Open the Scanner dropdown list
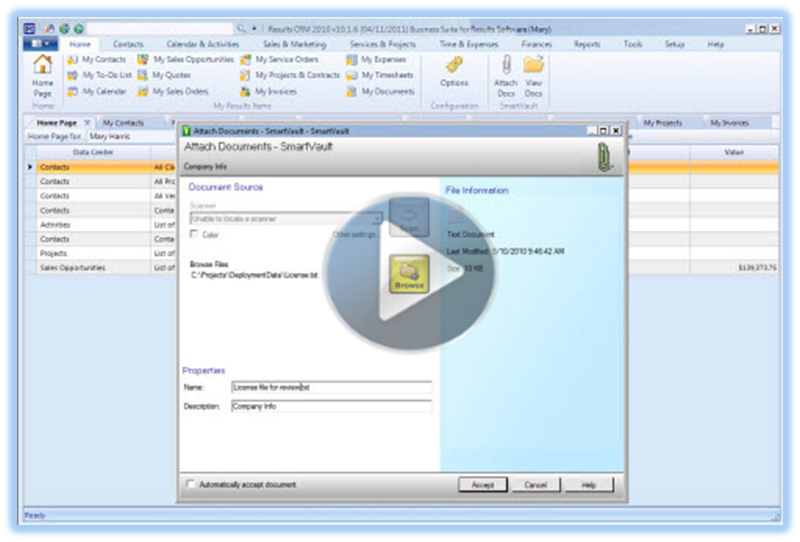This screenshot has height=542, width=800. click(377, 219)
